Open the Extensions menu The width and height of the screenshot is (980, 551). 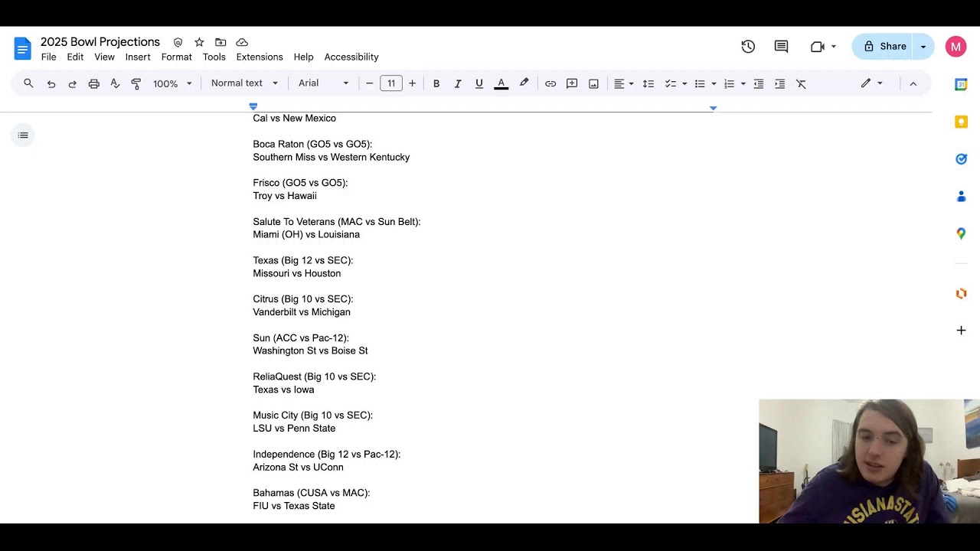pyautogui.click(x=260, y=57)
